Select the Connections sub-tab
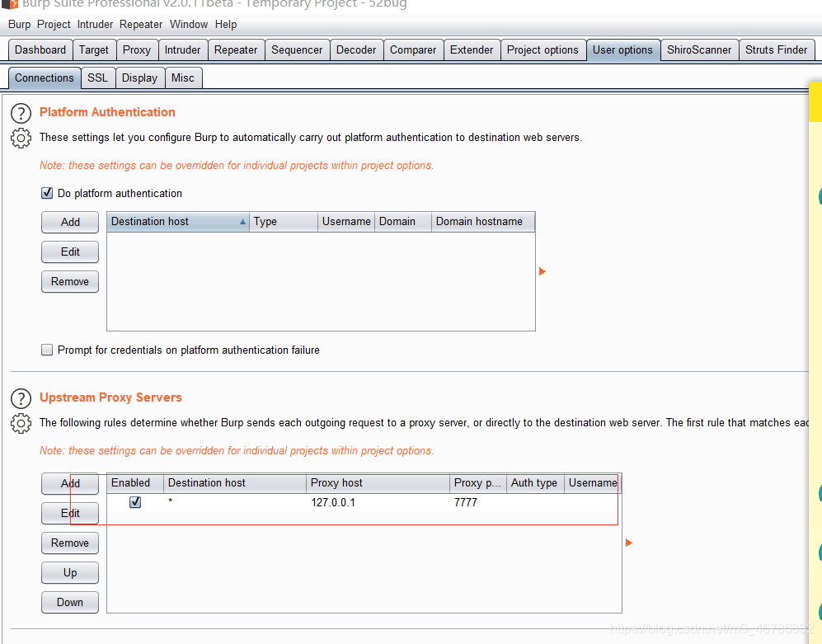Image resolution: width=822 pixels, height=644 pixels. [45, 78]
